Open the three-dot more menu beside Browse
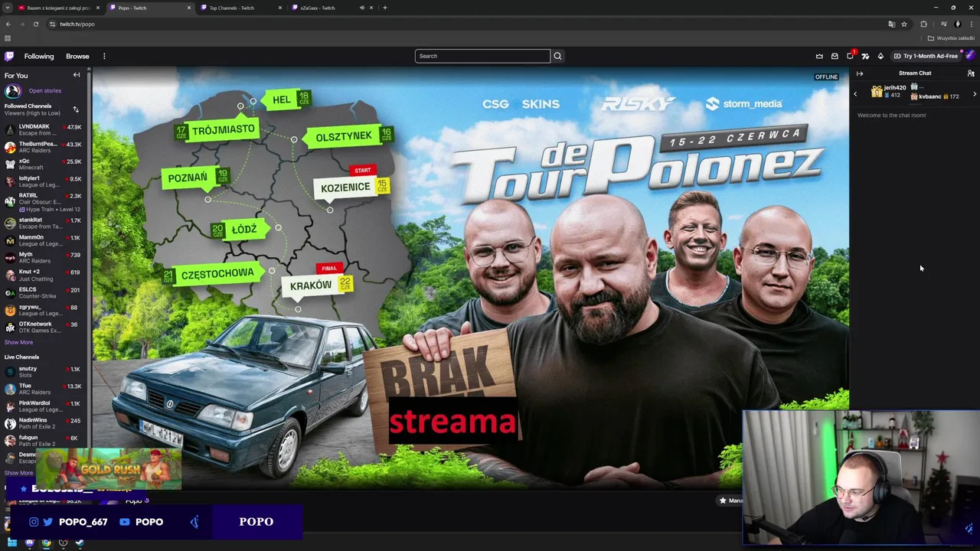This screenshot has height=551, width=980. point(104,56)
